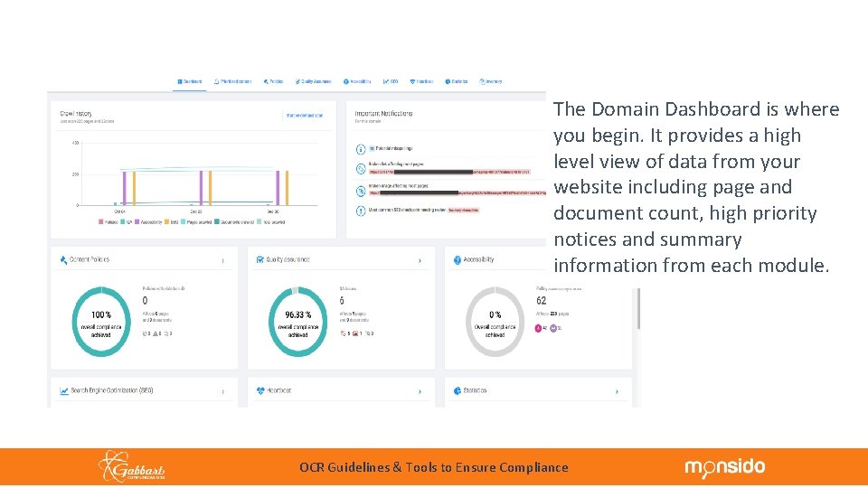The width and height of the screenshot is (868, 488).
Task: Go to the Quality Assurance tab
Action: pos(313,81)
